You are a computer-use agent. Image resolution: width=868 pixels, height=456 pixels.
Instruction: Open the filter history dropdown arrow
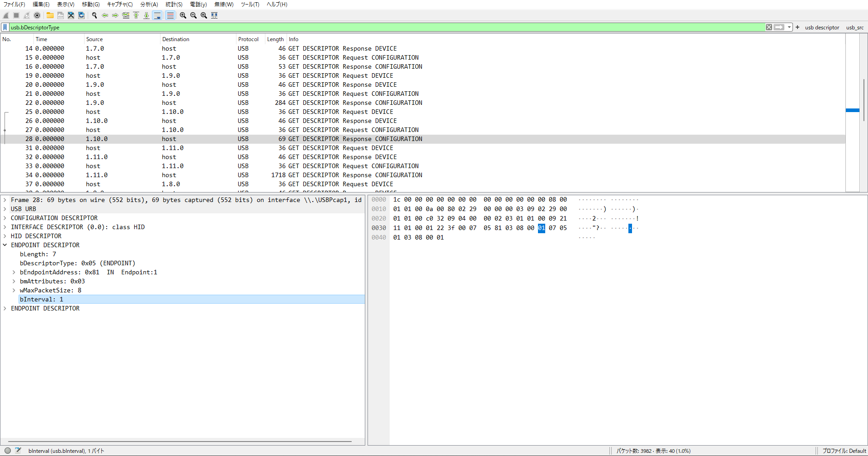coord(789,27)
